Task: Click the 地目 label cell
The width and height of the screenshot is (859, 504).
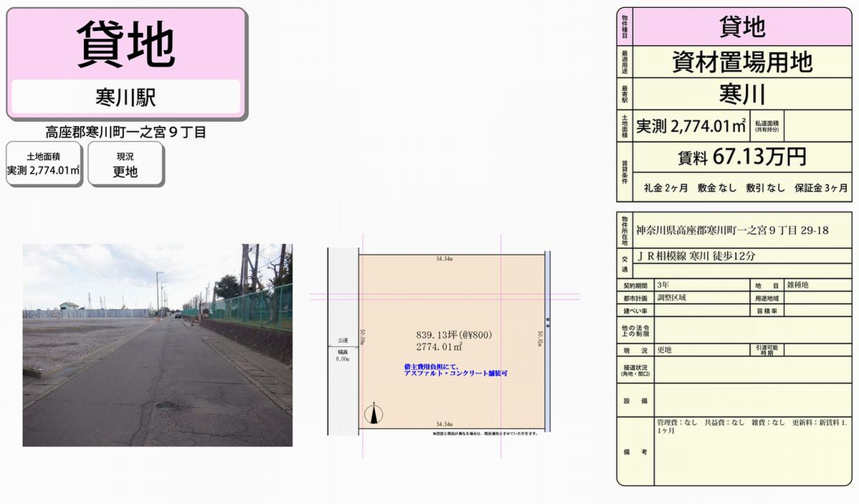Action: (x=767, y=285)
